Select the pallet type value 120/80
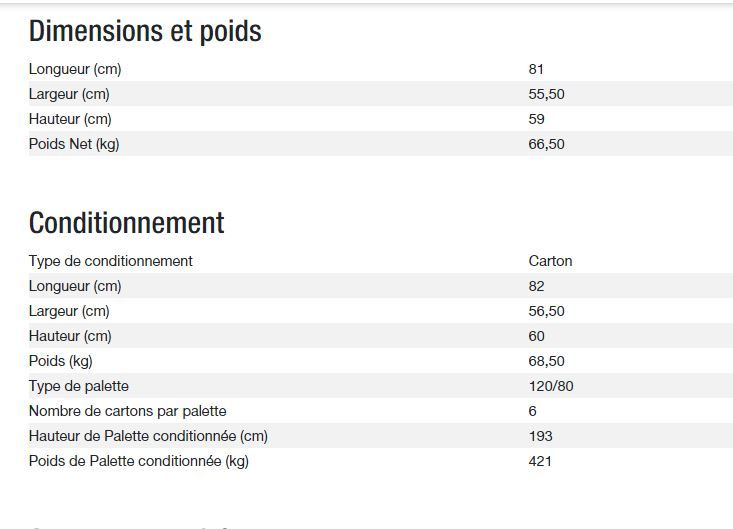The width and height of the screenshot is (733, 529). (x=550, y=386)
